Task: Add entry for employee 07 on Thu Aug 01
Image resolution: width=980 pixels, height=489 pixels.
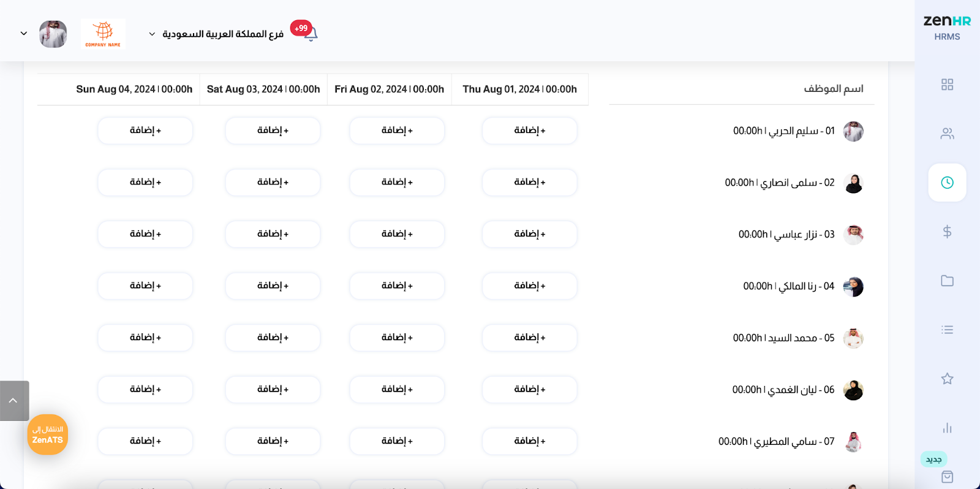Action: [530, 441]
